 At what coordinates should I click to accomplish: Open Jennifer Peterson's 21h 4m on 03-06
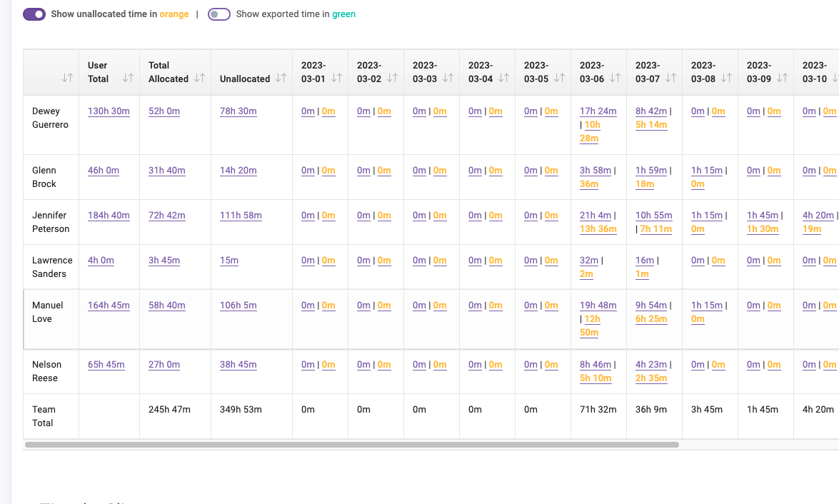click(595, 216)
